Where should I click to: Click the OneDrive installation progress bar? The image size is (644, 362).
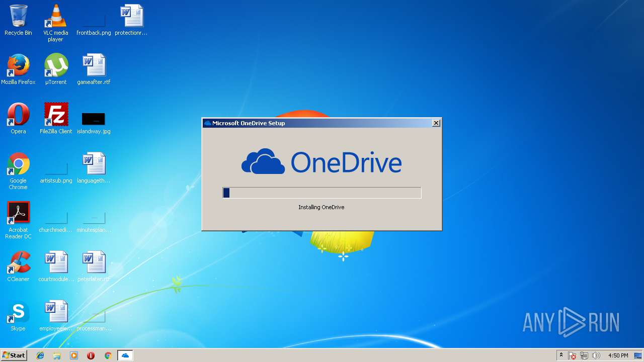pos(322,193)
